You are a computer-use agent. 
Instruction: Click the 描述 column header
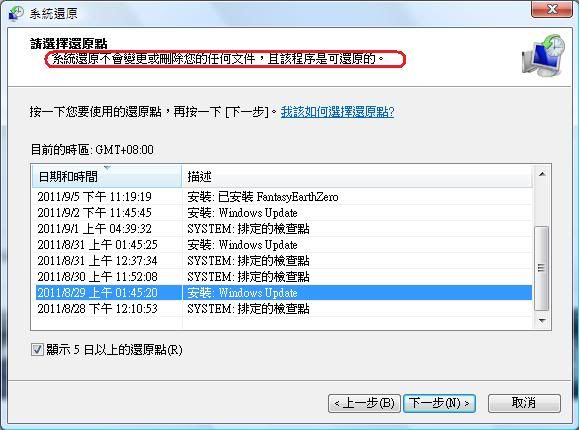click(x=357, y=177)
